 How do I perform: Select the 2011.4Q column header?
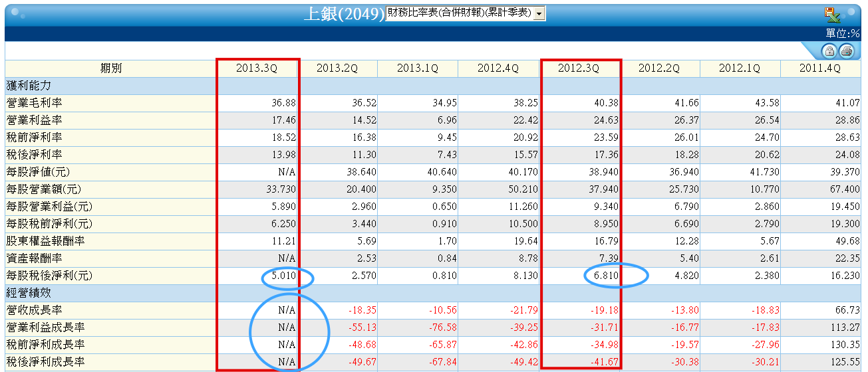821,68
